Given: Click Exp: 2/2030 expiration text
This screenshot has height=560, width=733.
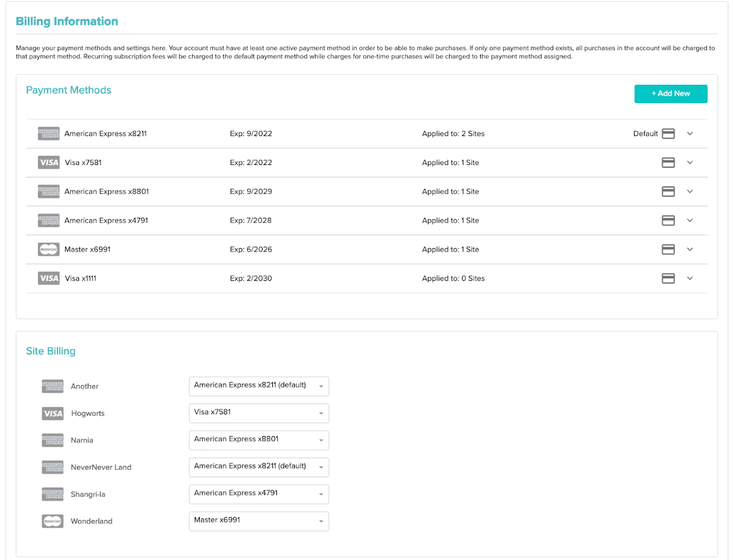Looking at the screenshot, I should pyautogui.click(x=251, y=278).
